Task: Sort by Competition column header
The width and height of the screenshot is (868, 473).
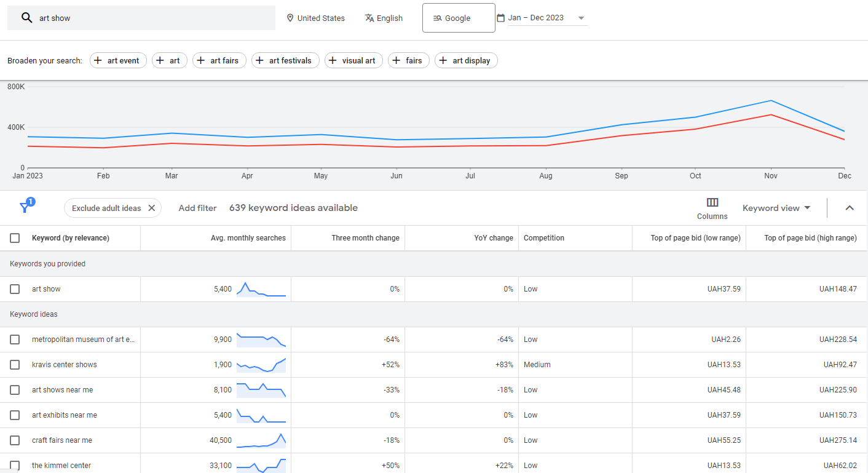Action: [544, 238]
